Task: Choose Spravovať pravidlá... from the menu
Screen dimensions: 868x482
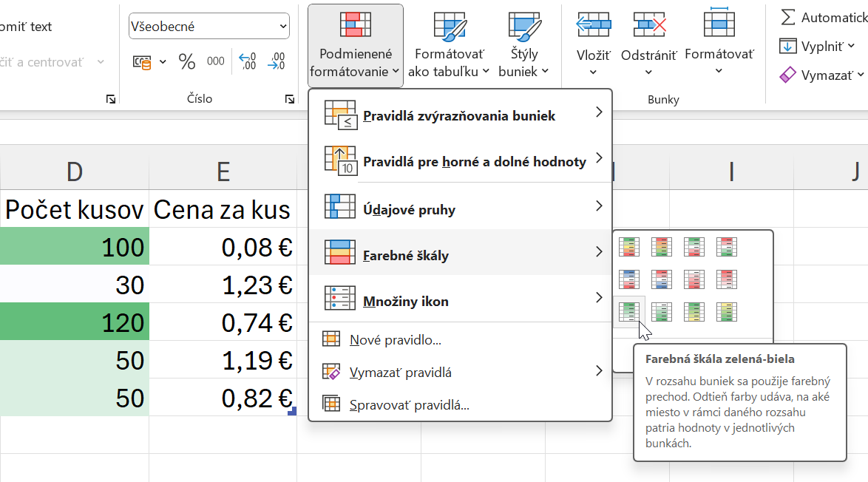Action: [461, 405]
